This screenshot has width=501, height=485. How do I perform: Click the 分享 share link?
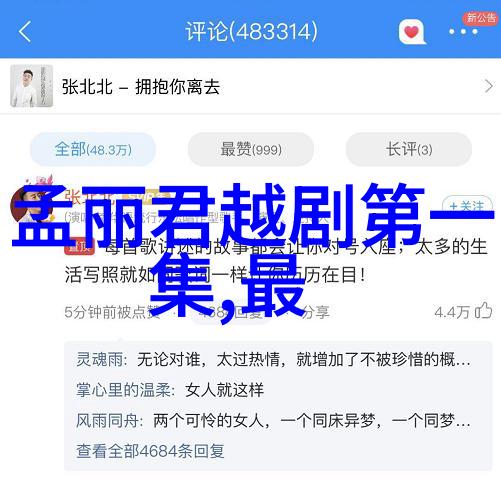pyautogui.click(x=316, y=312)
